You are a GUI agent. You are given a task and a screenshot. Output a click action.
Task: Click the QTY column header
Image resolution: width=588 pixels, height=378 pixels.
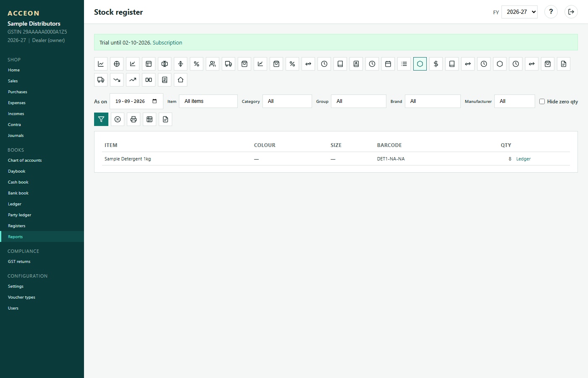pyautogui.click(x=506, y=145)
